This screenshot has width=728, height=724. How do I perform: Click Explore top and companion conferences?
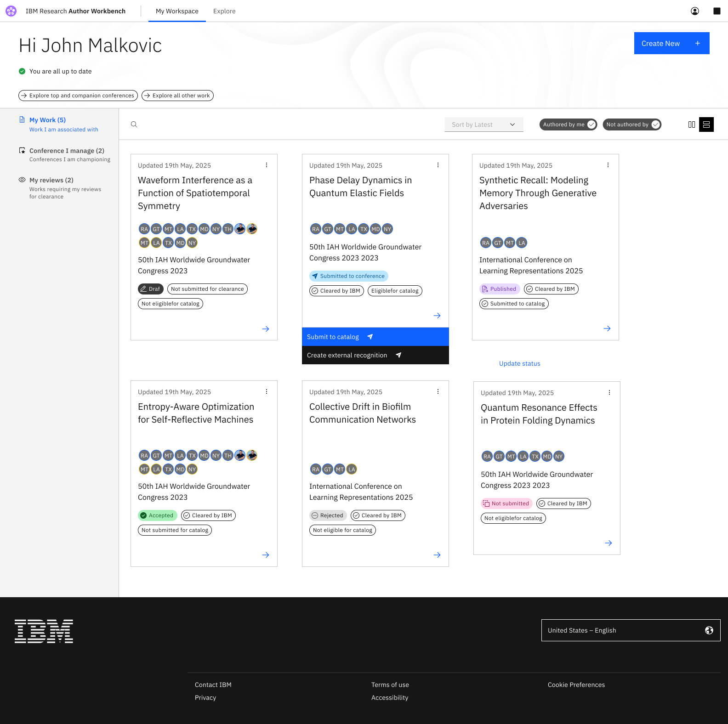tap(78, 96)
